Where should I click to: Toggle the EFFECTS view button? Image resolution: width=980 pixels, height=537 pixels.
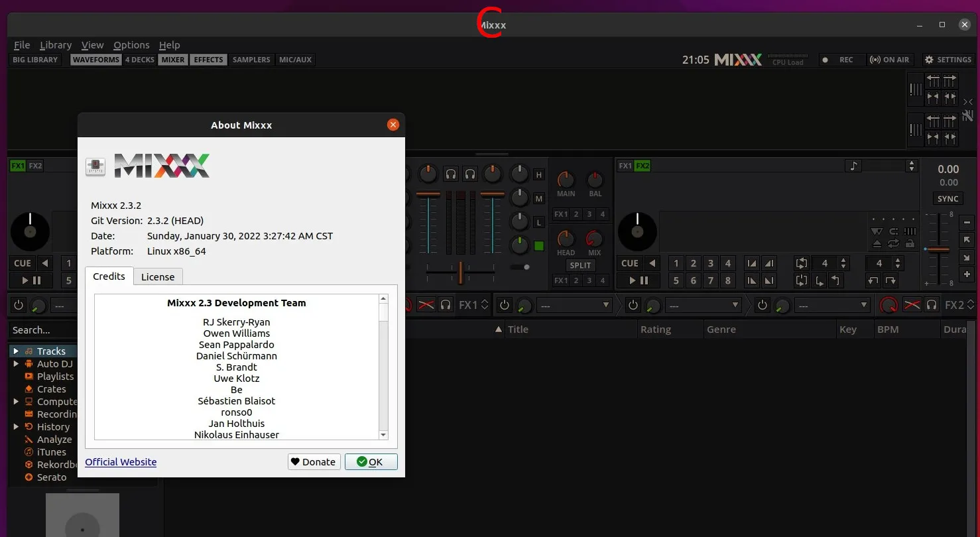tap(209, 60)
